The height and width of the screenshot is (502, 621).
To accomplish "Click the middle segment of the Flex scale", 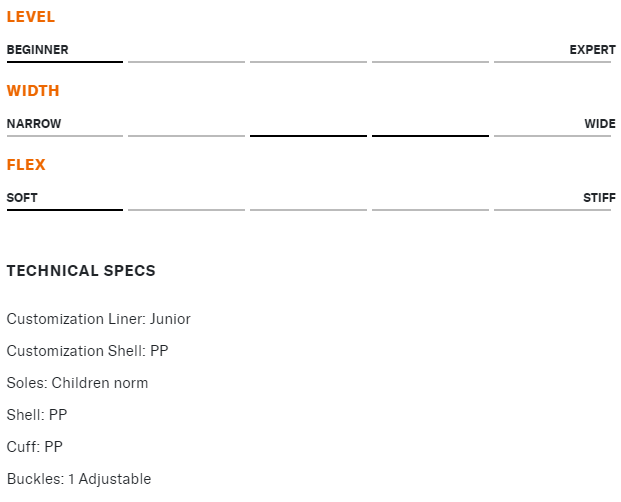I will coord(308,209).
